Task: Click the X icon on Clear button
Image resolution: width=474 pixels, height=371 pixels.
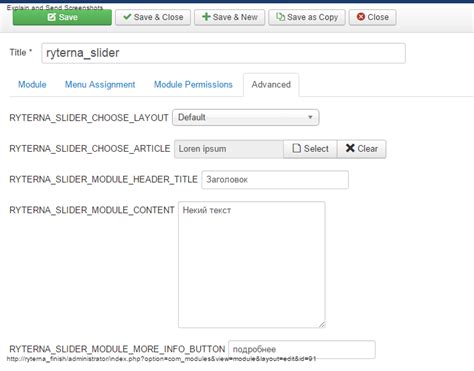Action: click(x=350, y=148)
